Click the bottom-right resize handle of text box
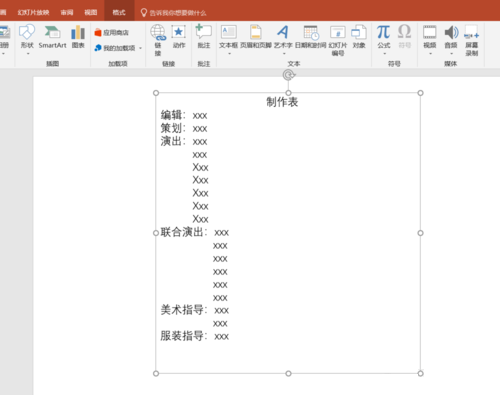500x395 pixels. pyautogui.click(x=420, y=373)
